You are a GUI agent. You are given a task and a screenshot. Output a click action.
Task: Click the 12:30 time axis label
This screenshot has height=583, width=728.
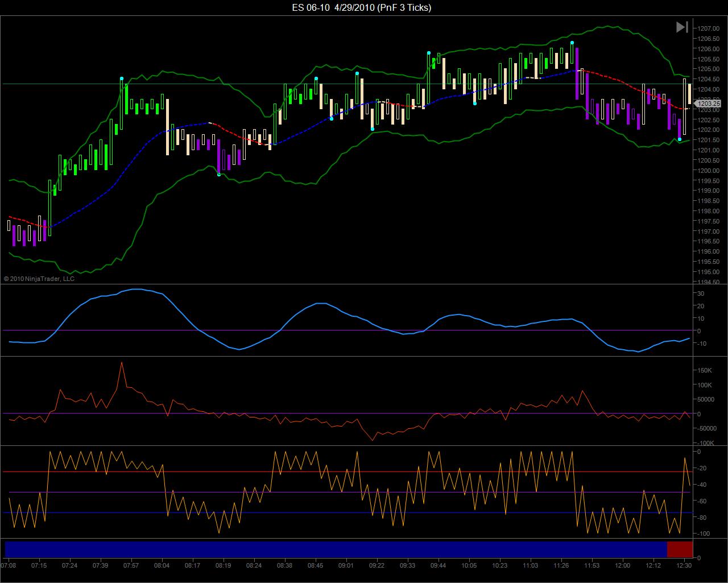point(684,565)
